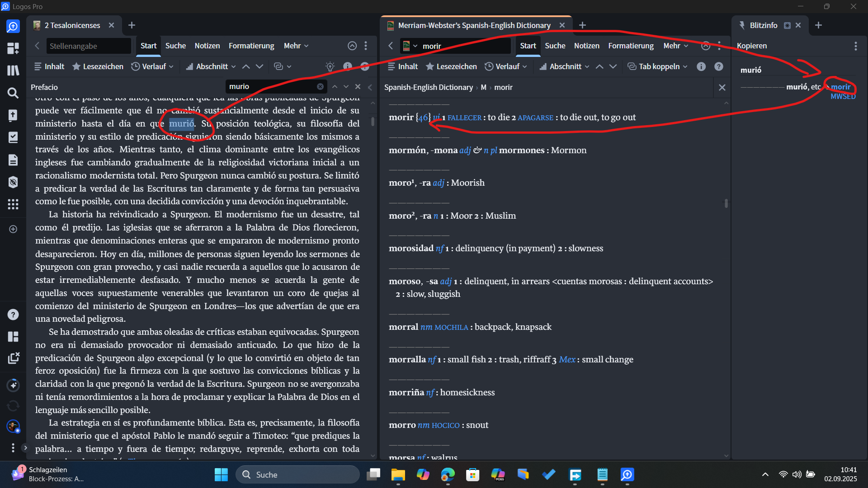This screenshot has height=488, width=868.
Task: Open Tab koppeln dropdown
Action: [x=658, y=66]
